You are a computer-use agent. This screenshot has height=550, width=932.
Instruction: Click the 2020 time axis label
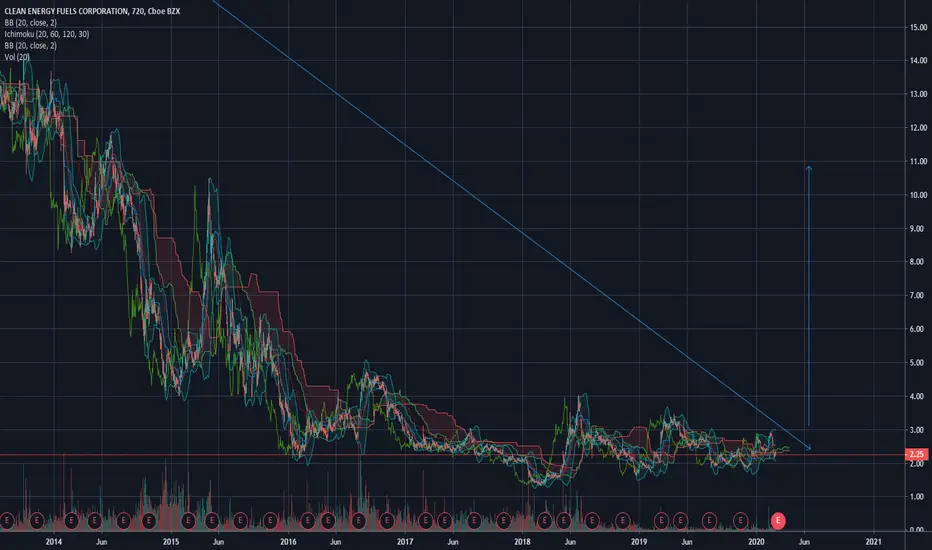coord(756,542)
